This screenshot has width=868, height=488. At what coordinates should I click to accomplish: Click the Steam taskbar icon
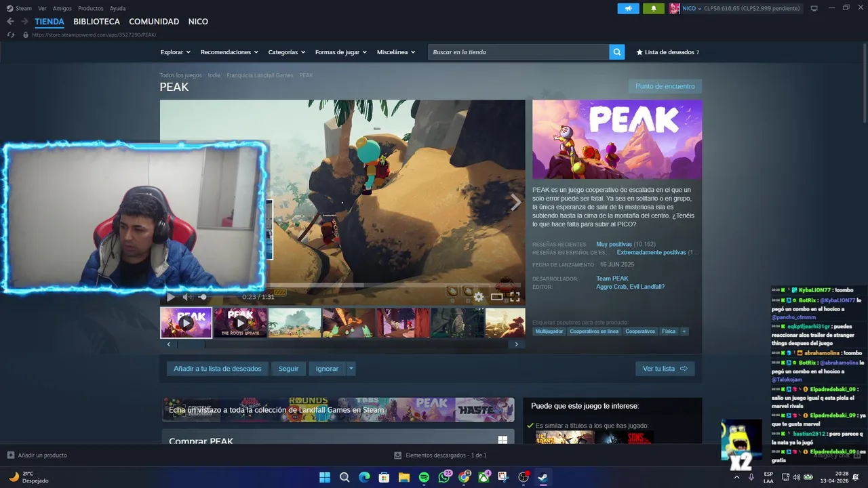click(542, 477)
